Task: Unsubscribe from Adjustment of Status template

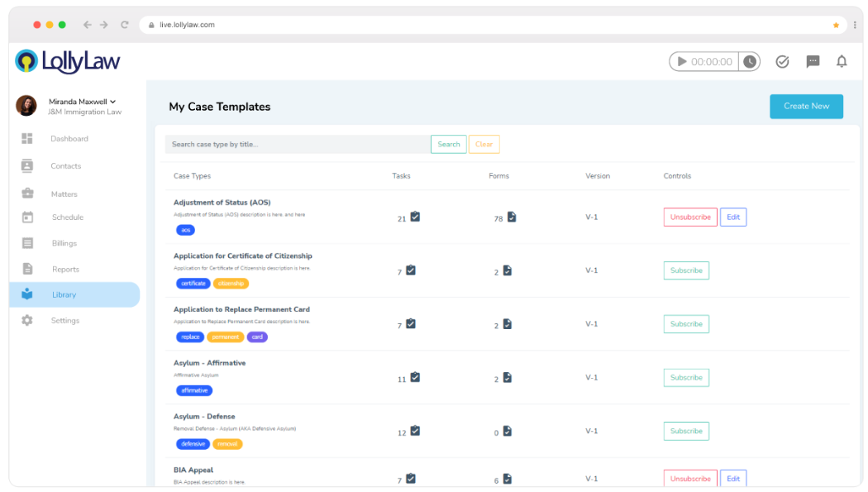Action: 690,217
